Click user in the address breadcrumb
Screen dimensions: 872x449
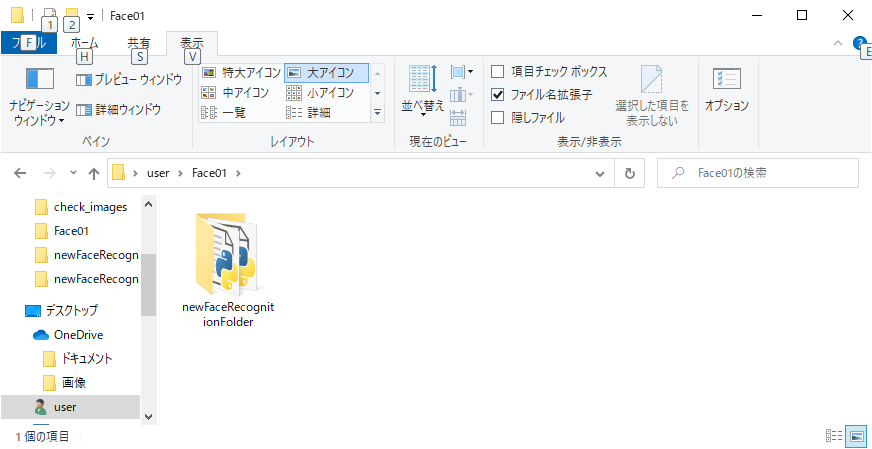(x=157, y=174)
